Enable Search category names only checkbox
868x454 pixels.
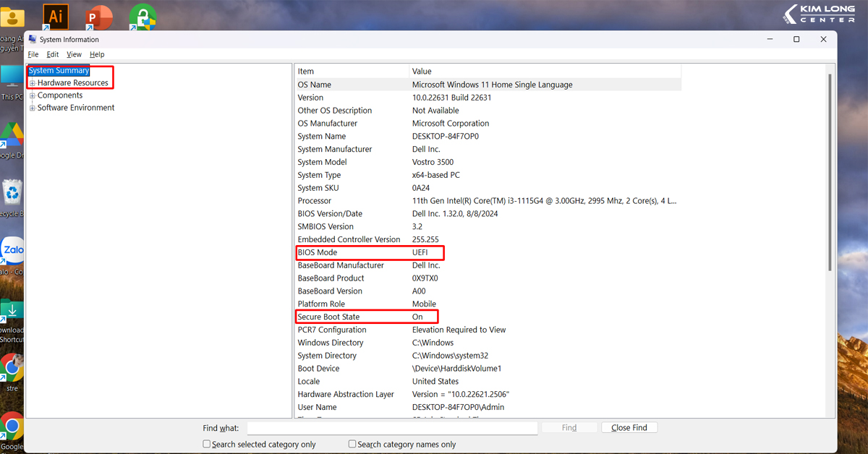pyautogui.click(x=352, y=445)
